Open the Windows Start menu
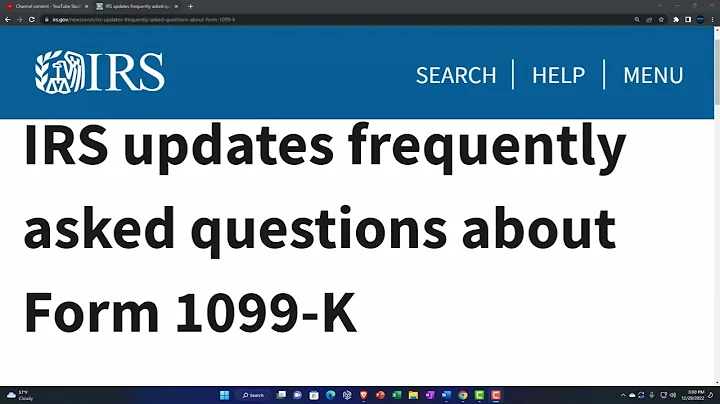This screenshot has width=720, height=404. pyautogui.click(x=224, y=395)
